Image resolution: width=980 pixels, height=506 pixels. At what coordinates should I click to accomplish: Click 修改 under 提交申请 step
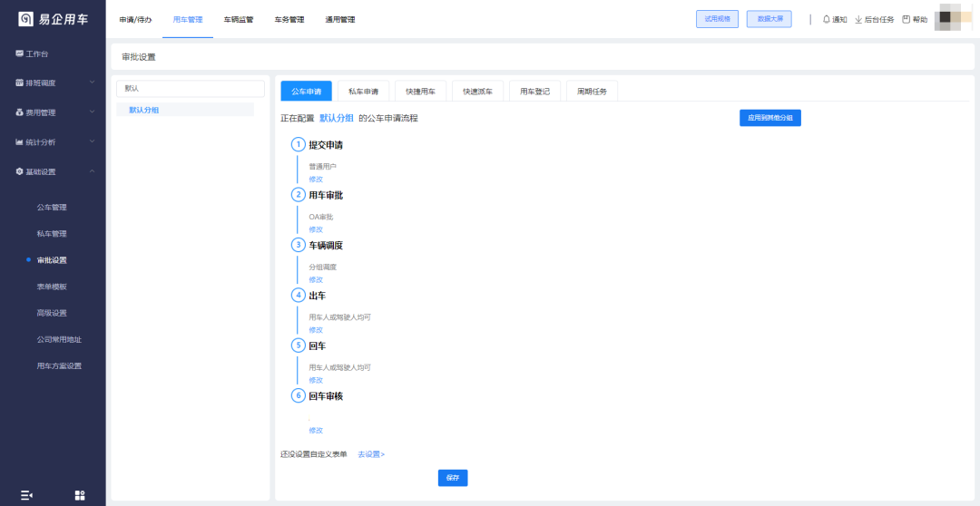[x=316, y=180]
